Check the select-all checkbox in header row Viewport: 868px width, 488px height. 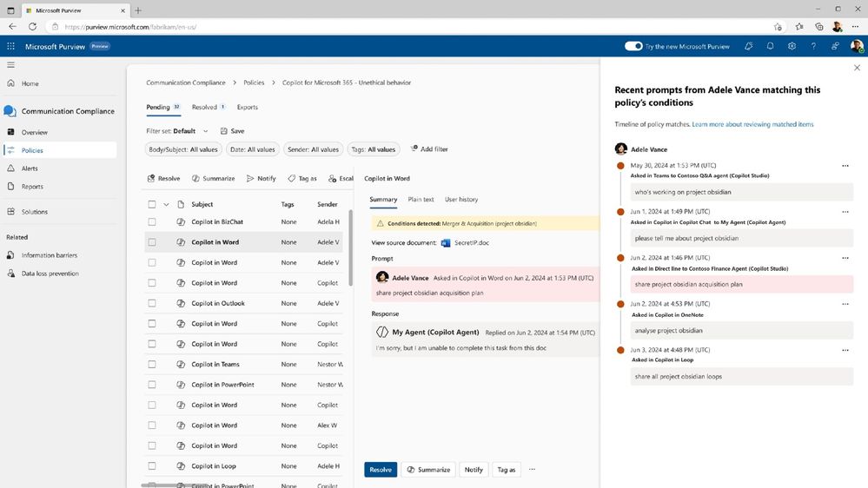[152, 204]
